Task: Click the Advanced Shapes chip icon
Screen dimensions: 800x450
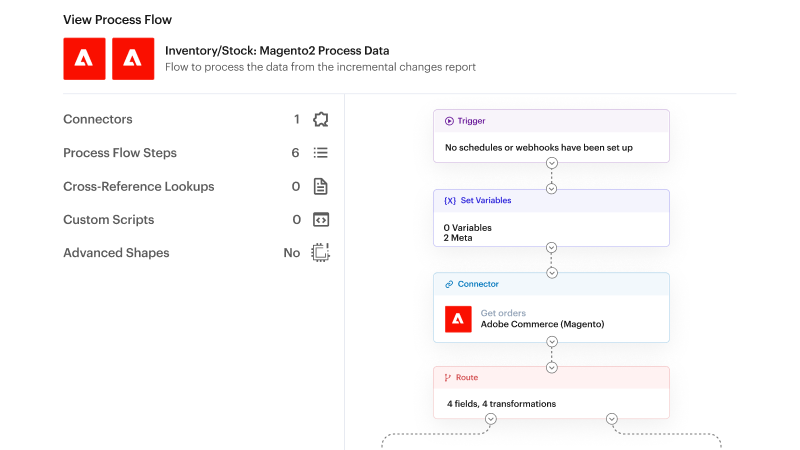Action: (320, 253)
